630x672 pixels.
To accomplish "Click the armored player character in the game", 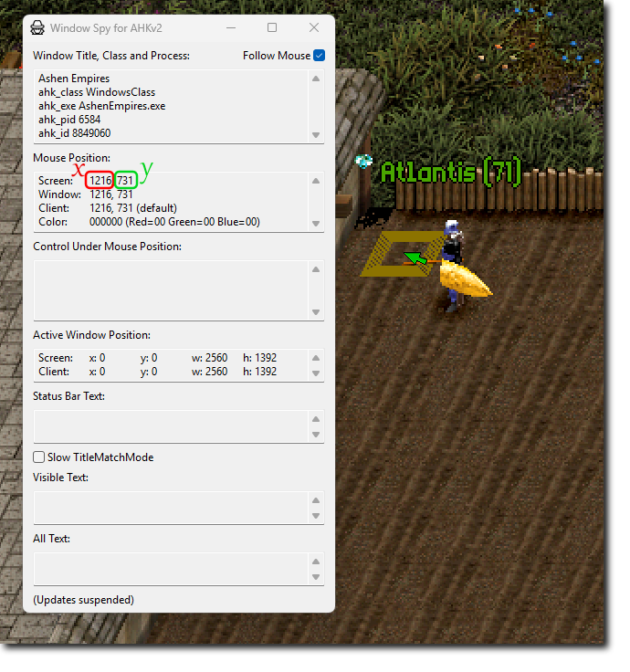I will [x=454, y=265].
